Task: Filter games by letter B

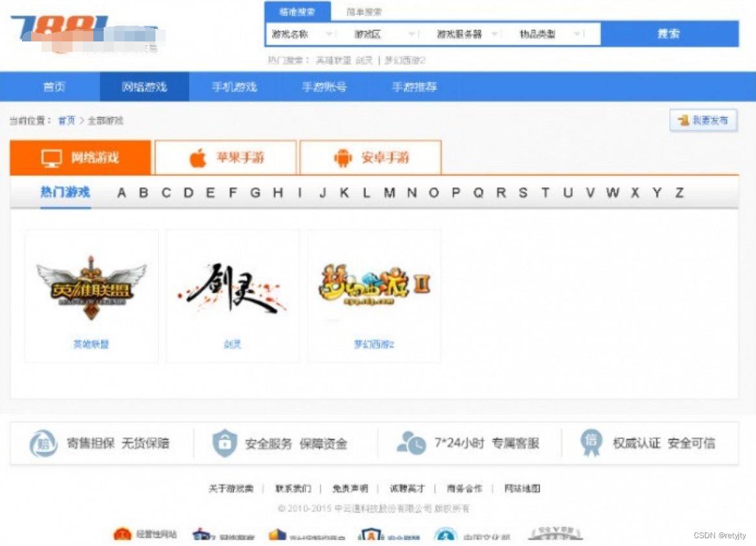Action: pyautogui.click(x=144, y=193)
